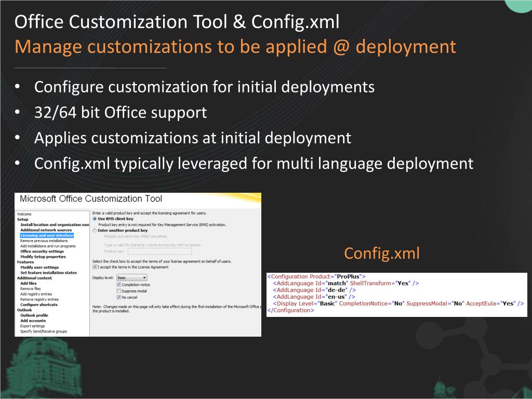Select the Outlook section heading
The height and width of the screenshot is (399, 532).
pos(24,310)
